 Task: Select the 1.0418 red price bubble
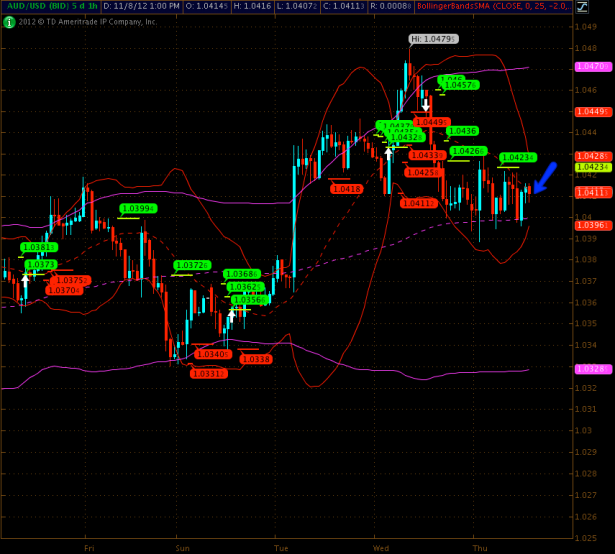click(346, 188)
